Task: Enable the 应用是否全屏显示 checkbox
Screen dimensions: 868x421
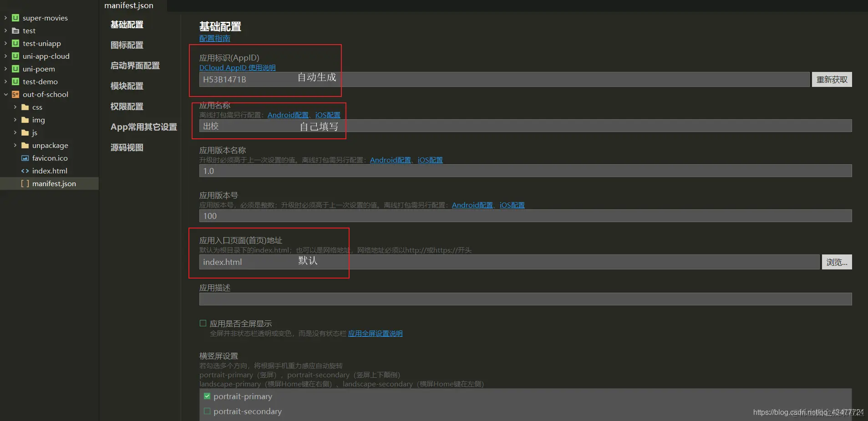Action: [203, 323]
